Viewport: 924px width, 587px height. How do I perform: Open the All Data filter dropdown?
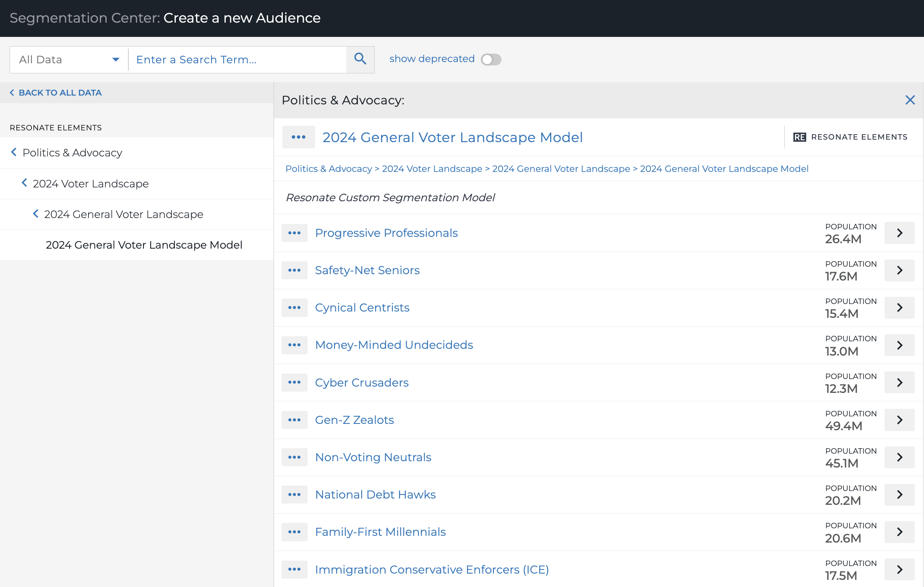pos(69,60)
